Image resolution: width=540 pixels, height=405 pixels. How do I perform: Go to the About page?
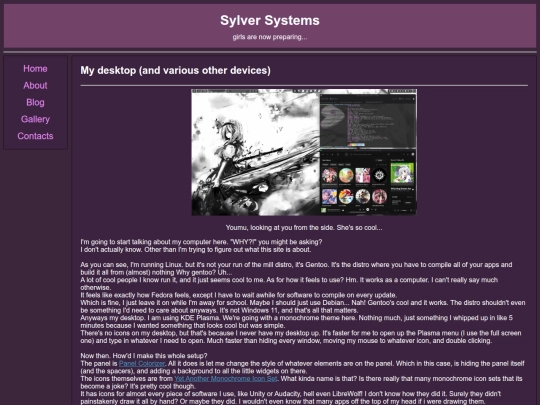coord(35,85)
